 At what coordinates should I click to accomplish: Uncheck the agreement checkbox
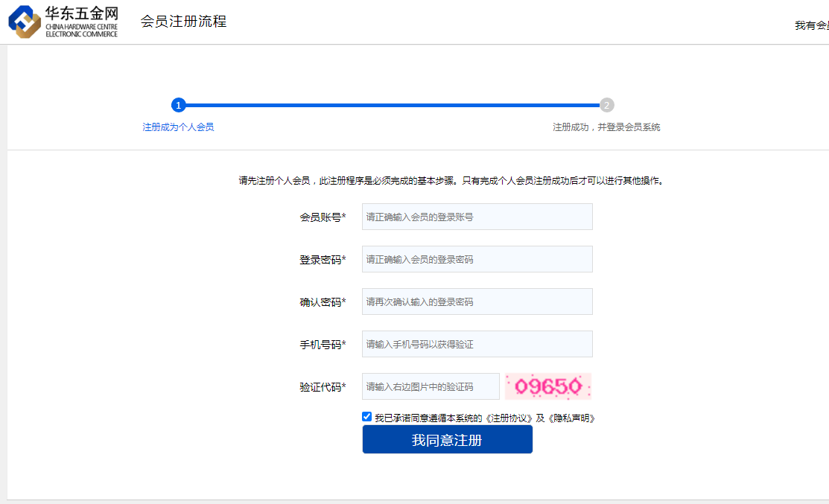366,417
